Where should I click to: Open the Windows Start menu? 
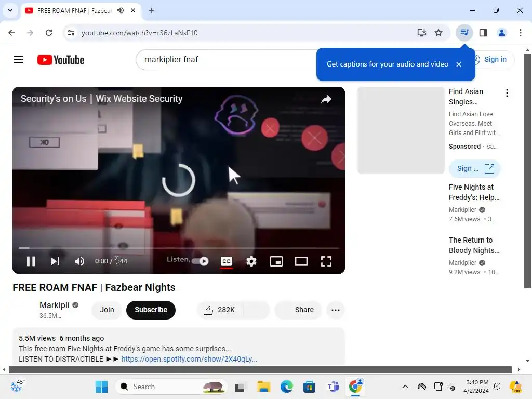[101, 387]
